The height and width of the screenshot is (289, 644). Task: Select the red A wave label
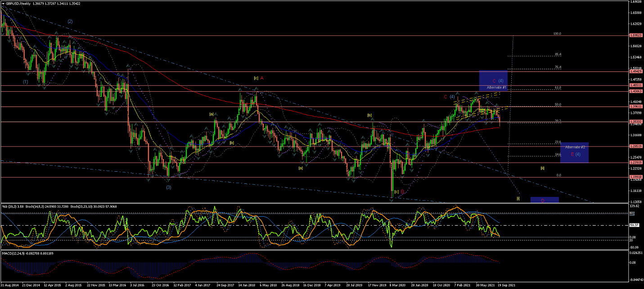(x=262, y=78)
